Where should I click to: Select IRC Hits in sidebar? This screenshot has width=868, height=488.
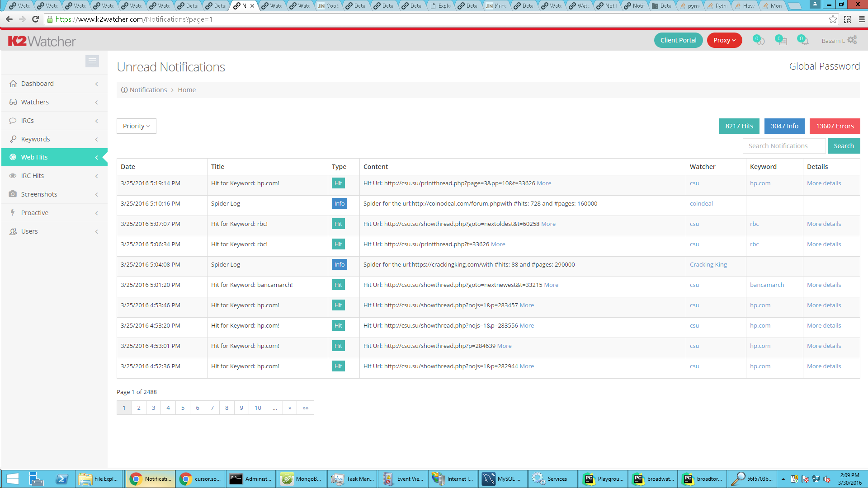pyautogui.click(x=54, y=176)
